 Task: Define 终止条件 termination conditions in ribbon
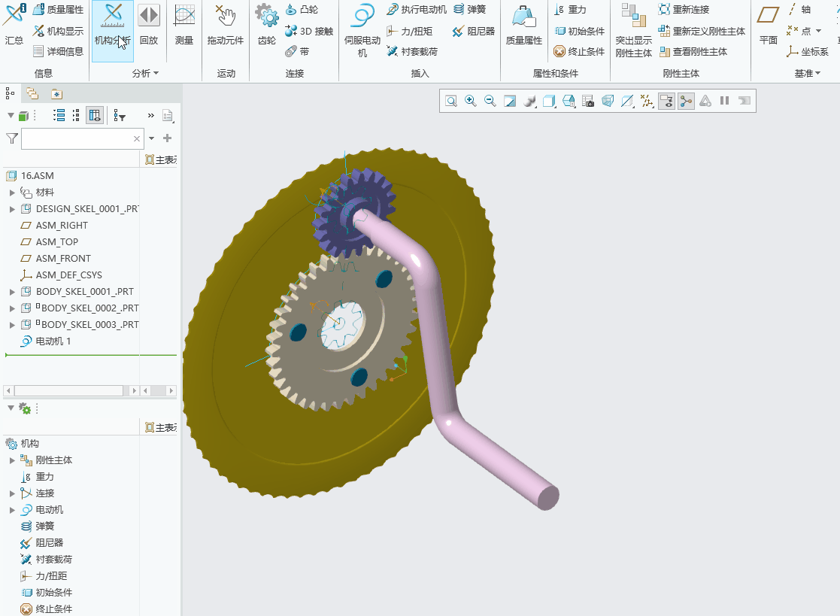(579, 51)
